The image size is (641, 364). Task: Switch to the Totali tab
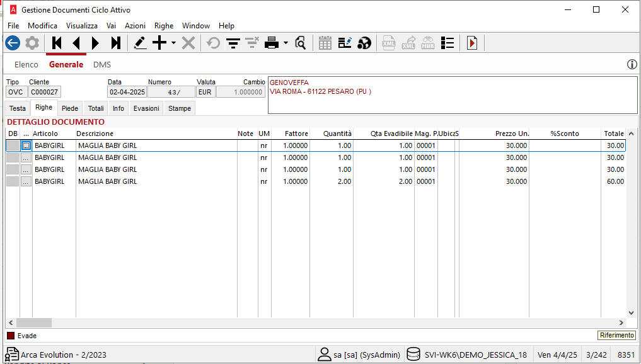(96, 108)
